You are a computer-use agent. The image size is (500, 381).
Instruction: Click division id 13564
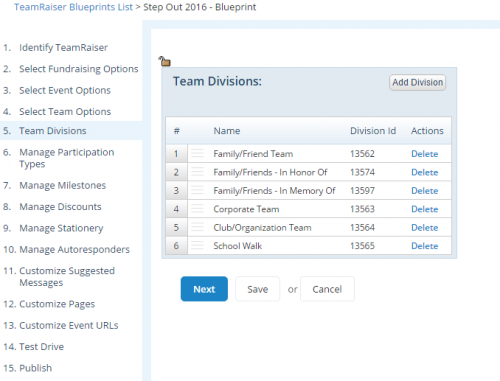point(362,228)
